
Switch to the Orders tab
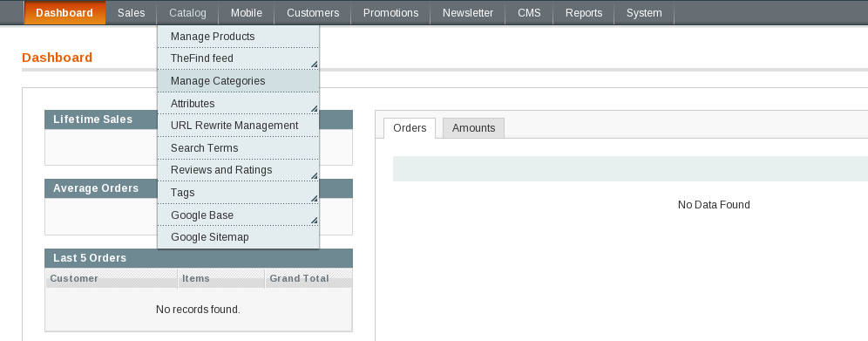[410, 128]
